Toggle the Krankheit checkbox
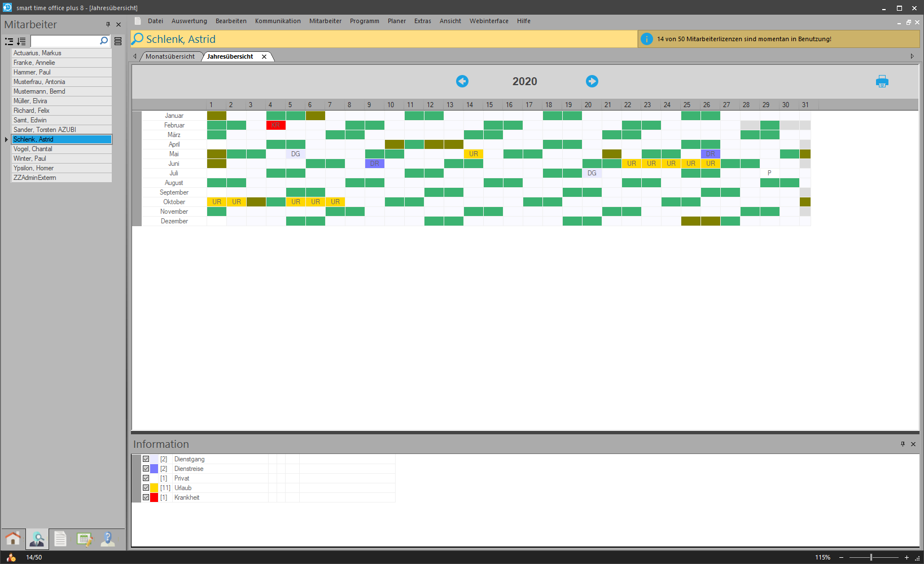Viewport: 924px width, 564px height. (x=146, y=497)
